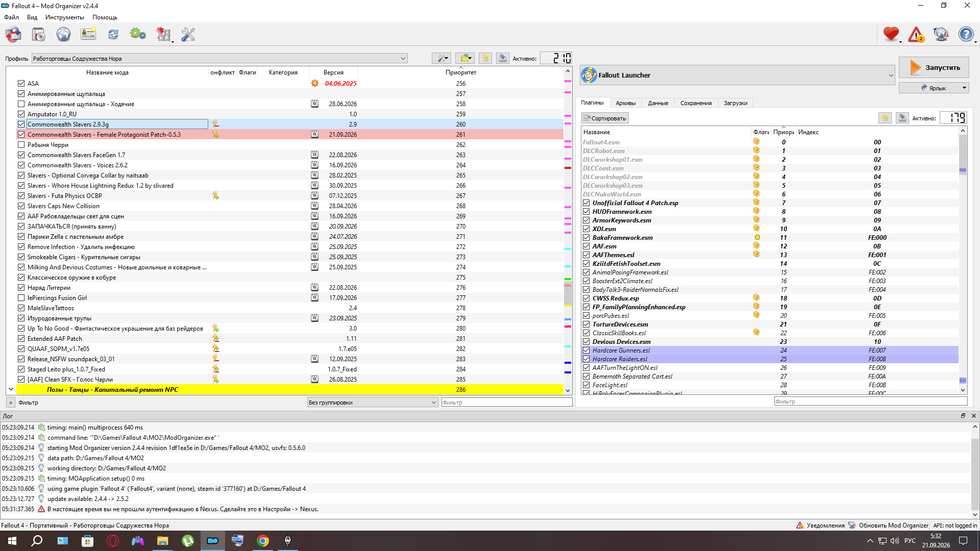This screenshot has height=551, width=980.
Task: Switch to the Сохранения tab
Action: coord(696,103)
